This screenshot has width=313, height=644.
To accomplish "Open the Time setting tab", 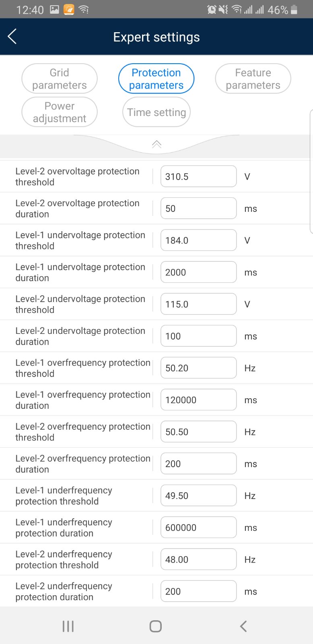I will (156, 112).
